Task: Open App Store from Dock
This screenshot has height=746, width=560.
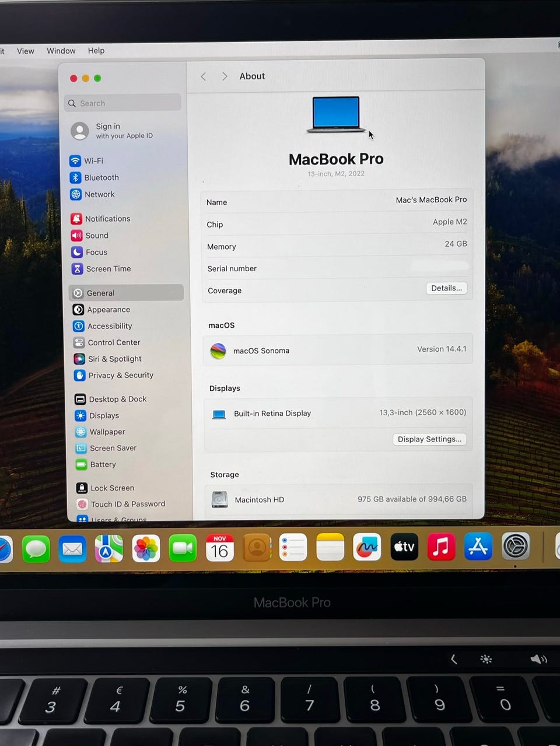Action: (478, 547)
